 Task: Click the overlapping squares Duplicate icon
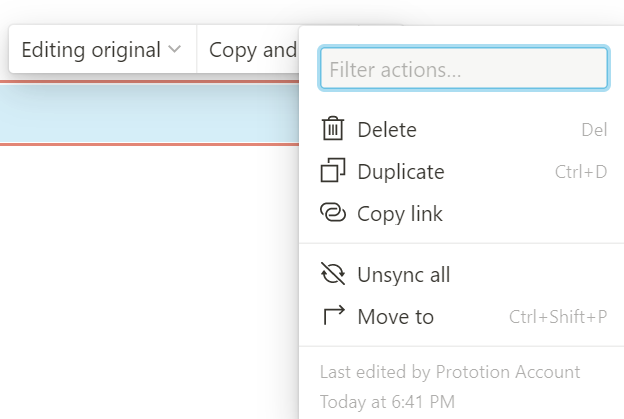click(333, 170)
